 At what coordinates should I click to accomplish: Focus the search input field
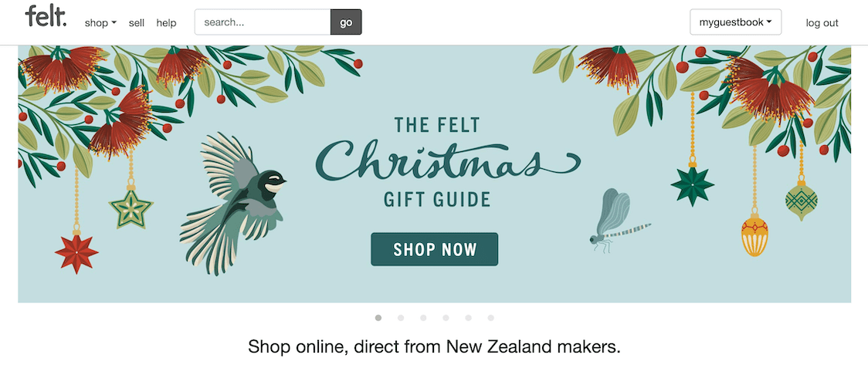[263, 22]
